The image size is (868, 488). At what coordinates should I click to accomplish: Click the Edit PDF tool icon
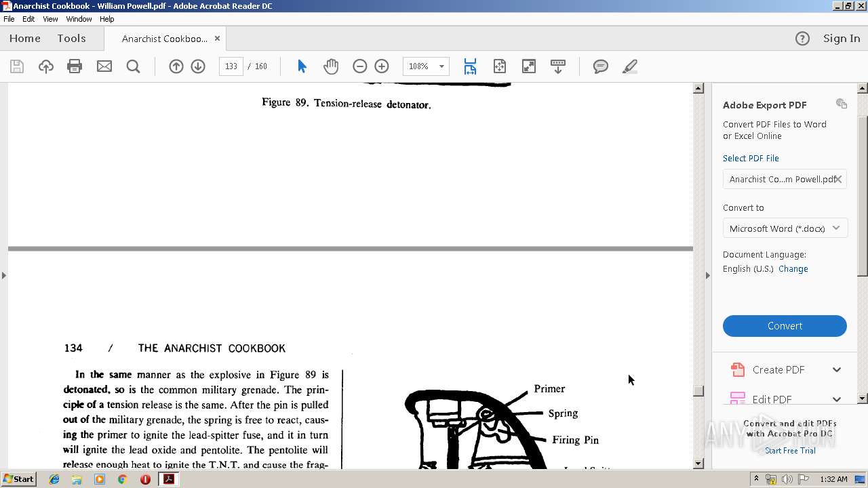coord(737,398)
